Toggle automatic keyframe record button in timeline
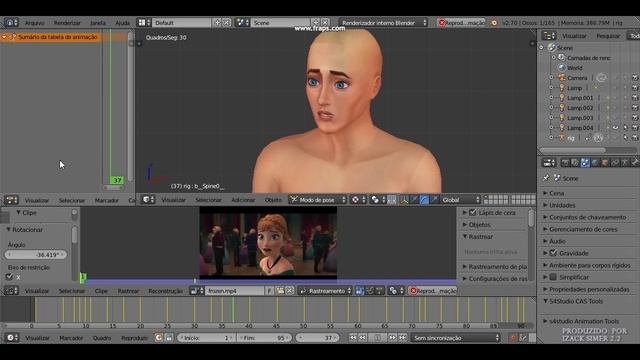Image resolution: width=640 pixels, height=360 pixels. tap(513, 338)
